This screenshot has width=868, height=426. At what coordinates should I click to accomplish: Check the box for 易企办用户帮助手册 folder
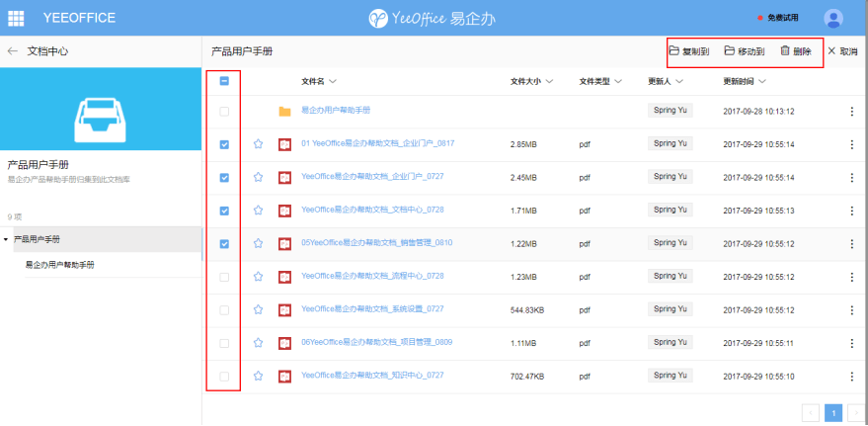[224, 112]
